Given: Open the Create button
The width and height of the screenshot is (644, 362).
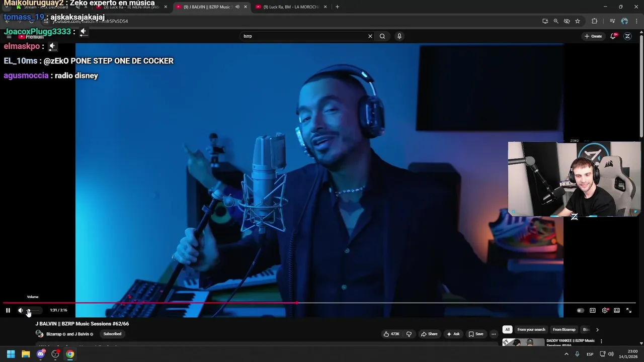Looking at the screenshot, I should [593, 36].
